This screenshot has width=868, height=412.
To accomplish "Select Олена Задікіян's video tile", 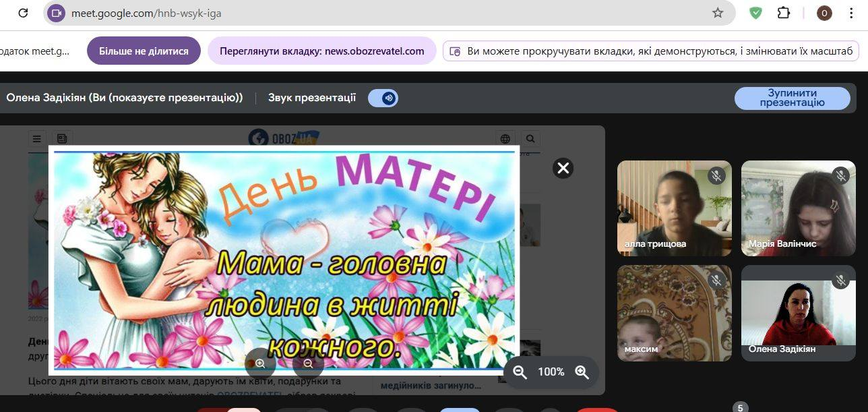I will pyautogui.click(x=799, y=313).
